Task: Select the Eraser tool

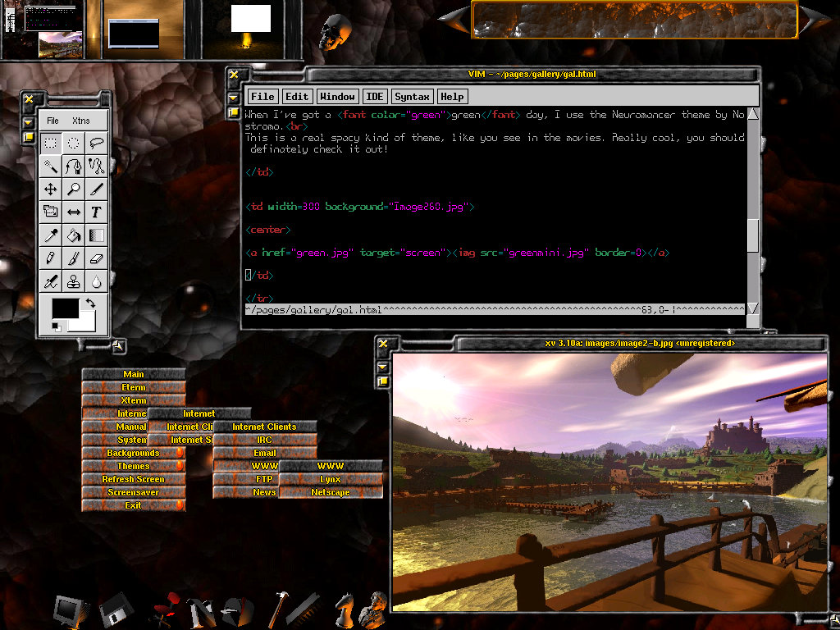Action: click(96, 258)
